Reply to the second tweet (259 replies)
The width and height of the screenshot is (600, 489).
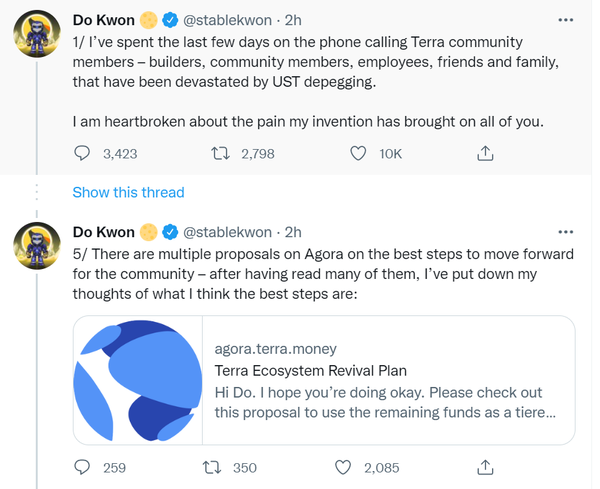coord(84,467)
